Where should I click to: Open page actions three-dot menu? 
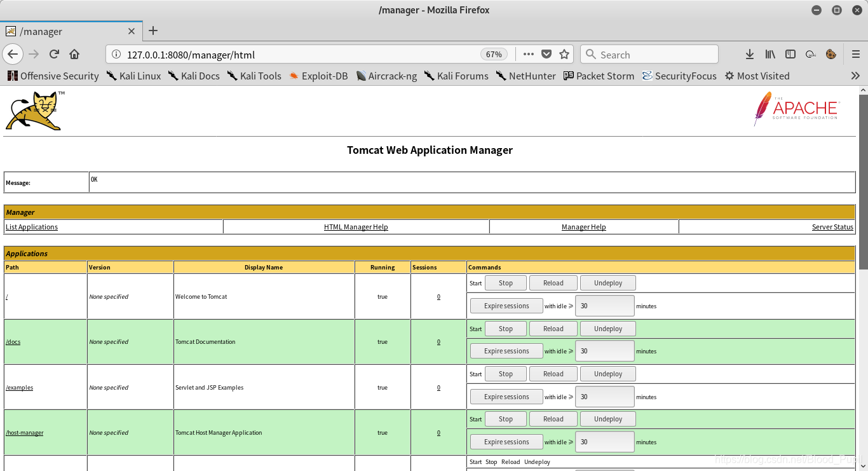(x=529, y=54)
